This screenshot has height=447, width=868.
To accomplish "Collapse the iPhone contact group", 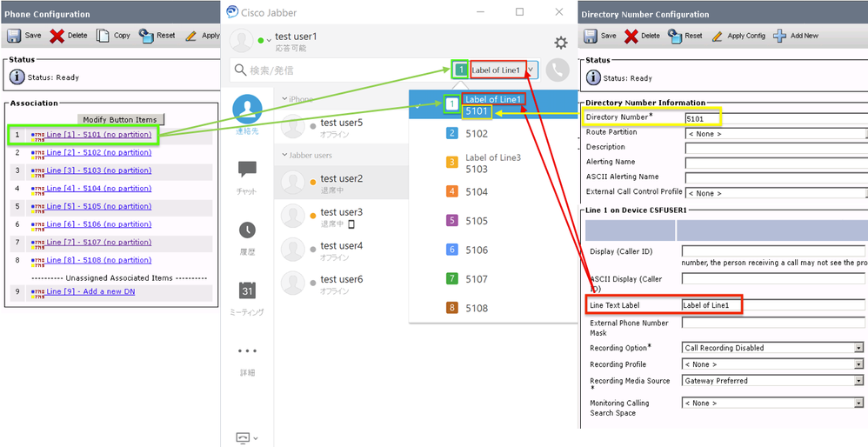I will pyautogui.click(x=284, y=99).
